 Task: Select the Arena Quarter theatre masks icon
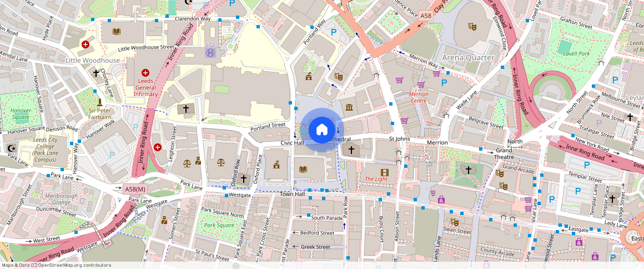click(x=472, y=26)
